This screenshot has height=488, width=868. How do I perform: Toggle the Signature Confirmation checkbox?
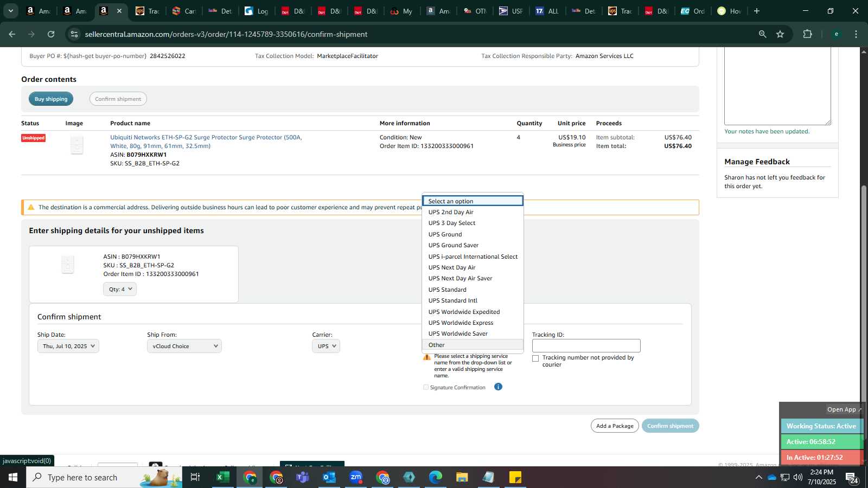(x=426, y=387)
